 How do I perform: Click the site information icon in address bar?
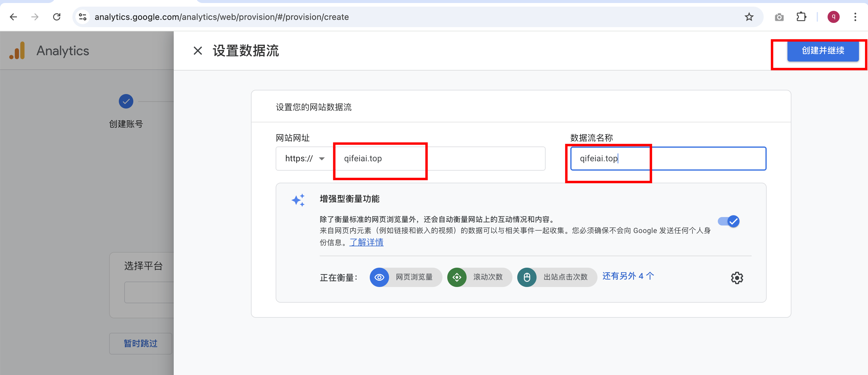[x=83, y=17]
